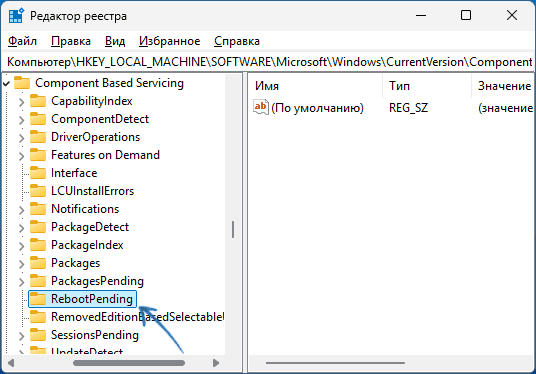The height and width of the screenshot is (374, 536).
Task: Click the tree pane scroll right arrow
Action: (x=216, y=363)
